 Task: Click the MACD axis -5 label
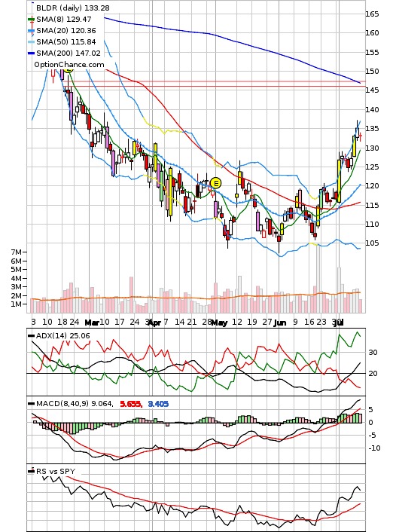pyautogui.click(x=372, y=436)
